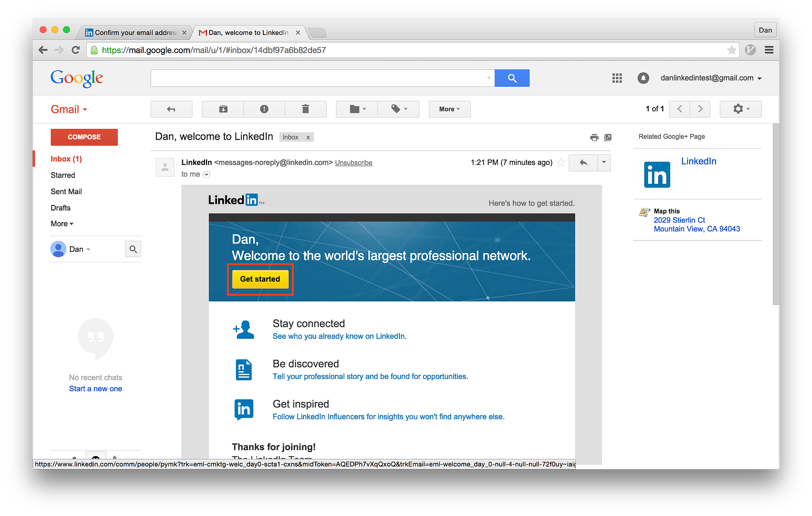The height and width of the screenshot is (516, 812).
Task: Delete message with the trash icon
Action: coord(306,109)
